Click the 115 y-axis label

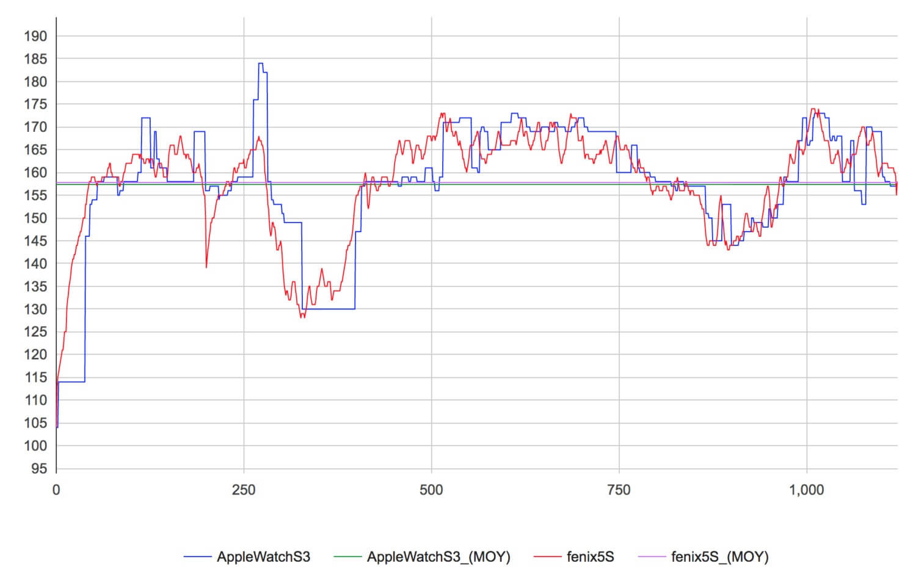pos(35,377)
